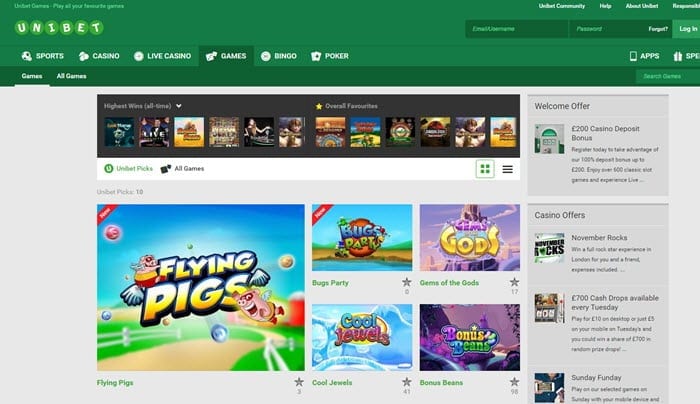Screen dimensions: 700x404
Task: Open About Unibet link
Action: pyautogui.click(x=642, y=6)
